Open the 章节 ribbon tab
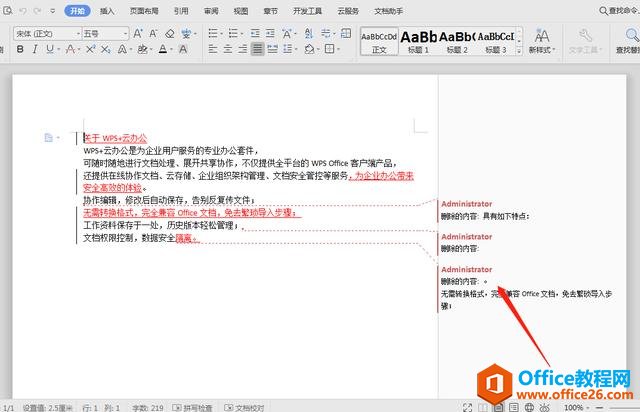 271,11
